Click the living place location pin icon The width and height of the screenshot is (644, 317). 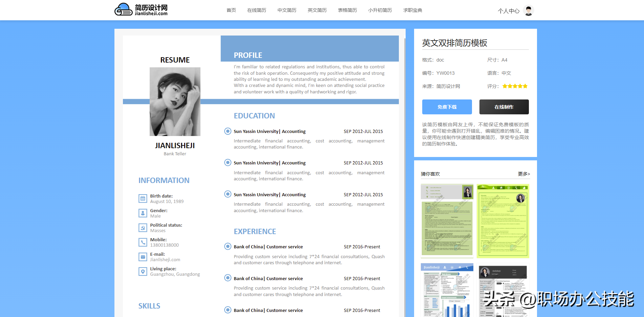coord(143,271)
